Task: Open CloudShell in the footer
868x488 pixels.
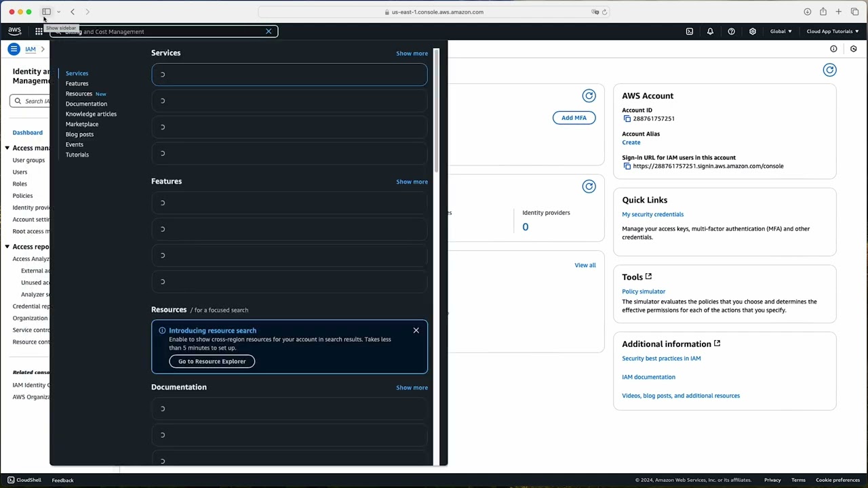Action: 24,480
